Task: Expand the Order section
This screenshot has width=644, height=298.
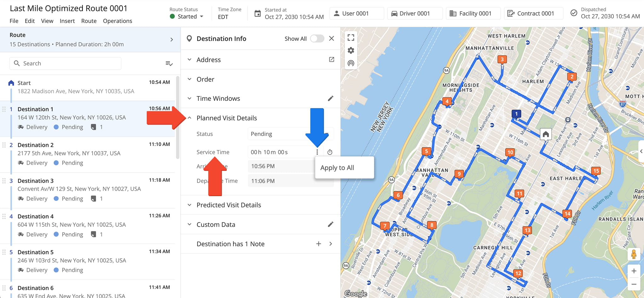Action: tap(205, 79)
